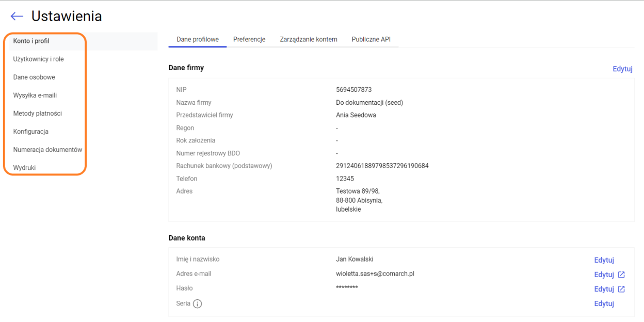Select the Dane profilowe tab
Image resolution: width=644 pixels, height=322 pixels.
coord(198,39)
